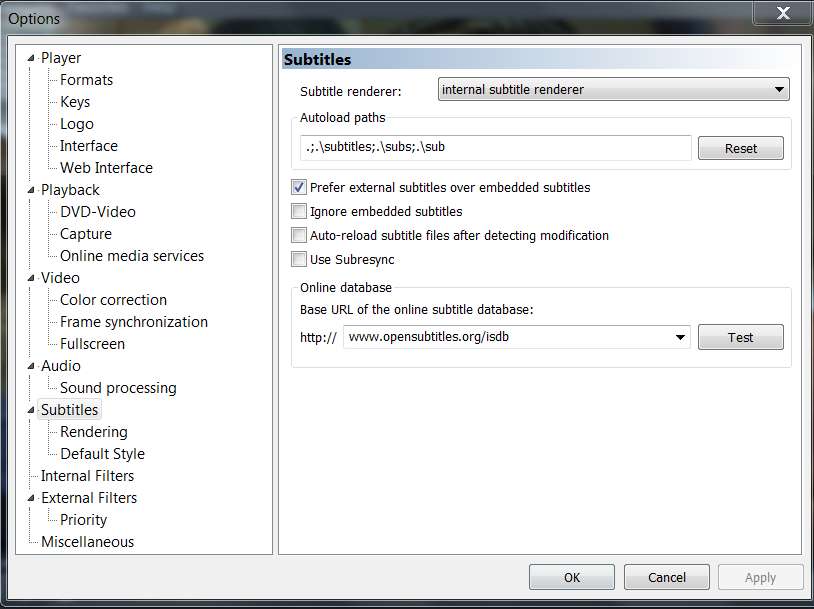This screenshot has height=609, width=814.
Task: Collapse the Player tree node
Action: coord(31,58)
